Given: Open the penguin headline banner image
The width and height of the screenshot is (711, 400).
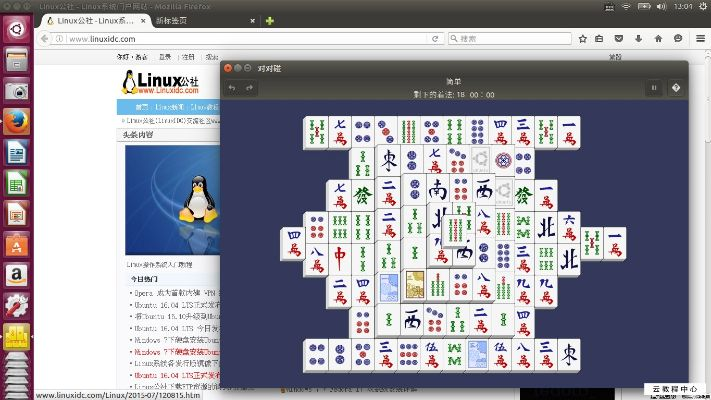Looking at the screenshot, I should click(x=173, y=200).
